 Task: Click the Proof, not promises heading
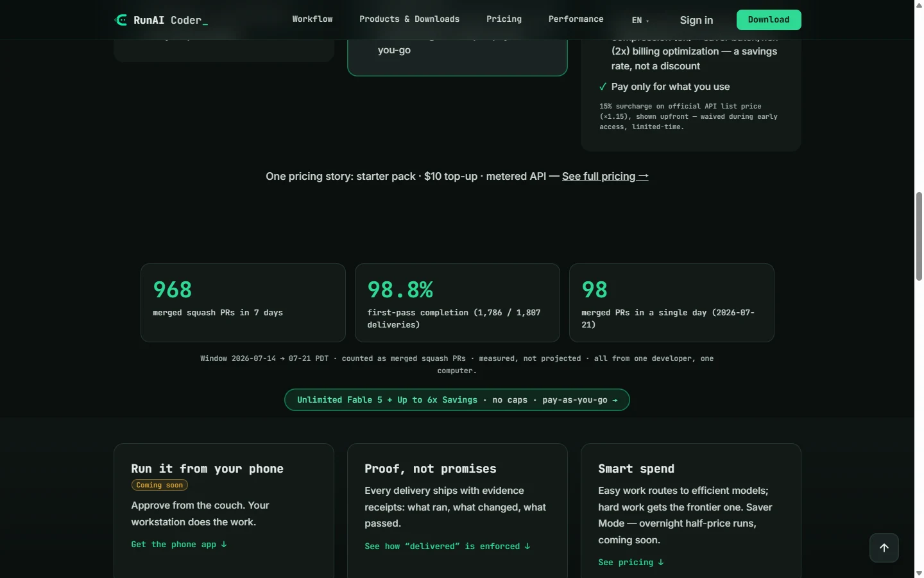click(x=431, y=469)
